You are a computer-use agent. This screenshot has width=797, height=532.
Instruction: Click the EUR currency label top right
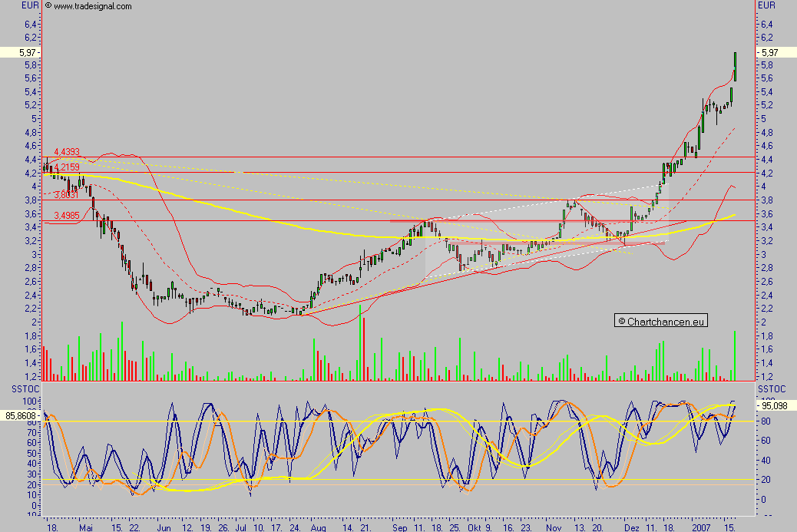tap(766, 5)
